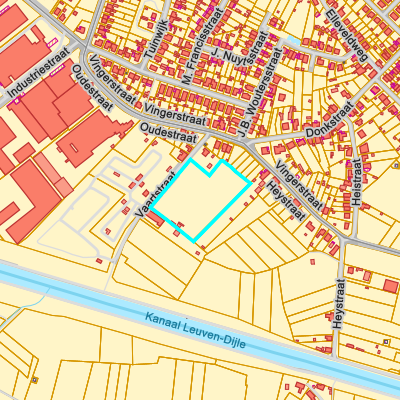Image resolution: width=400 pixels, height=400 pixels.
Task: Select the Heistraat street label
Action: (x=357, y=182)
